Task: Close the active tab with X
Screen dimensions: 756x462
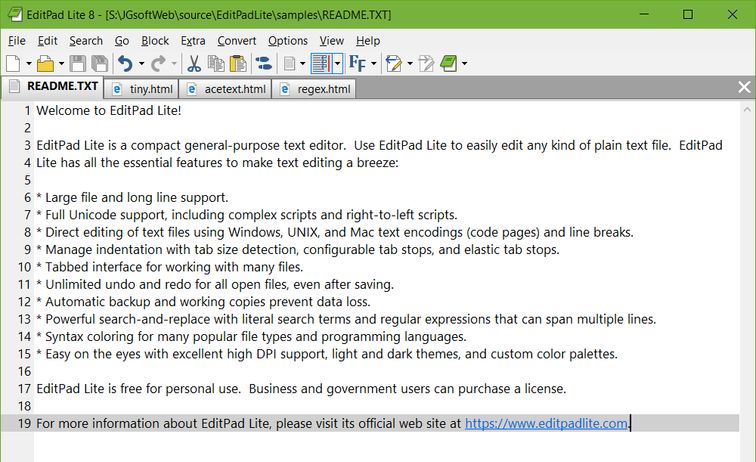Action: (744, 87)
